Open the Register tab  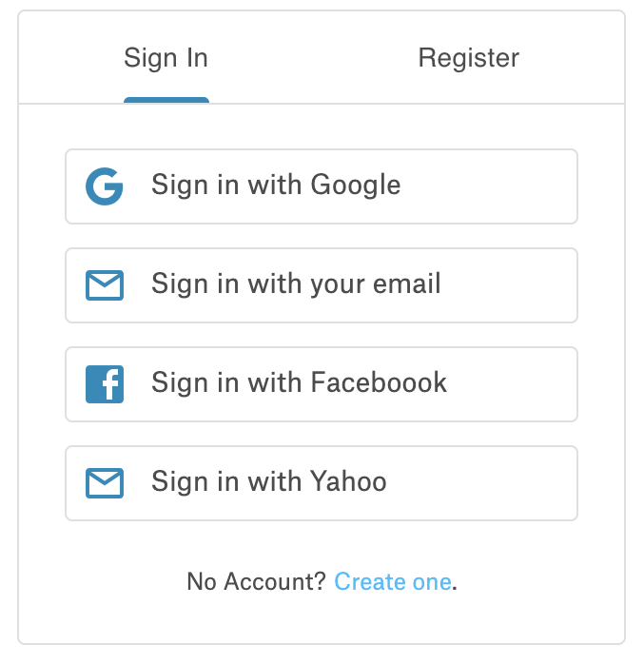pyautogui.click(x=468, y=58)
